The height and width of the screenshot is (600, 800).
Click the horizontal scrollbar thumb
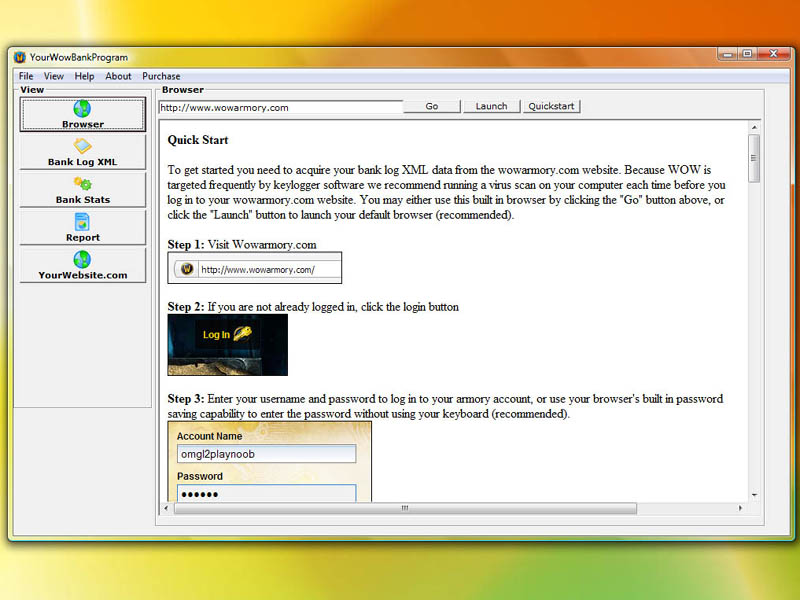[x=405, y=508]
